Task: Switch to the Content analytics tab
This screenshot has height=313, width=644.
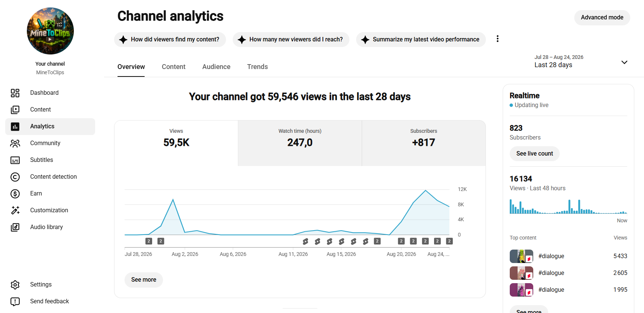Action: coord(173,67)
